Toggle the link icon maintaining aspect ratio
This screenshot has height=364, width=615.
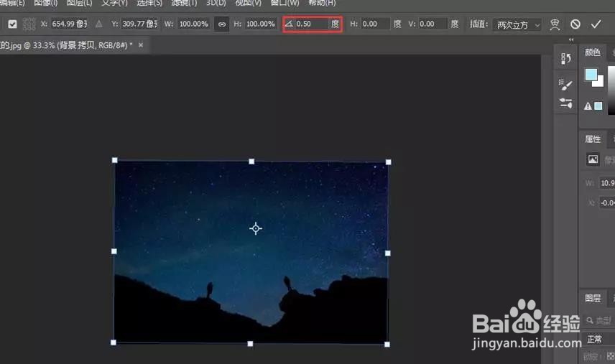pos(222,24)
